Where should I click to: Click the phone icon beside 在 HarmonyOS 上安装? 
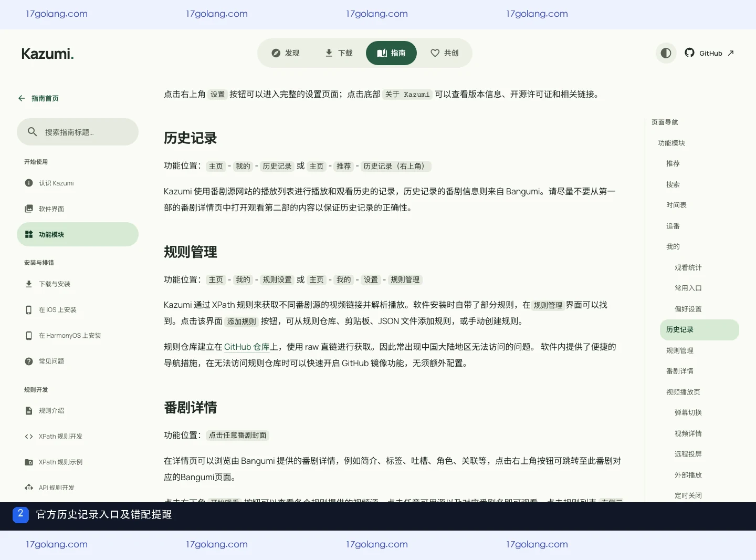point(29,336)
